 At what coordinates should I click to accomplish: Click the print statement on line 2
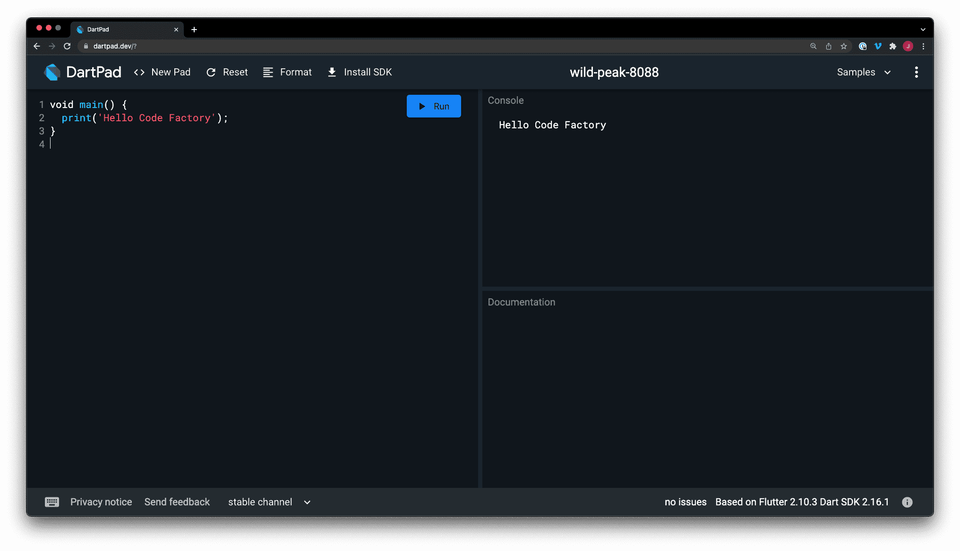tap(144, 118)
